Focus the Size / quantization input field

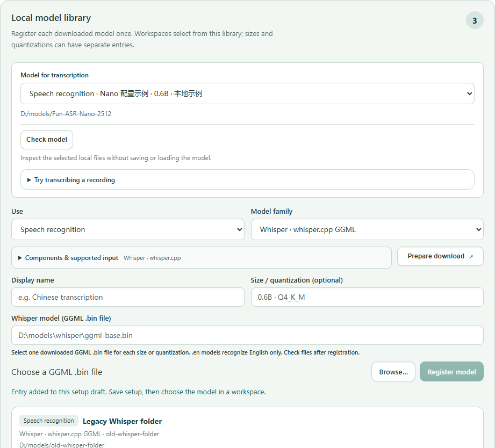tap(367, 297)
